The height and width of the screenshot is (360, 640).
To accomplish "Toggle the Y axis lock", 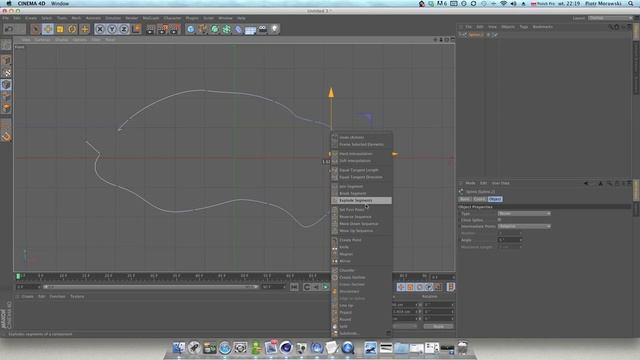I will [112, 29].
